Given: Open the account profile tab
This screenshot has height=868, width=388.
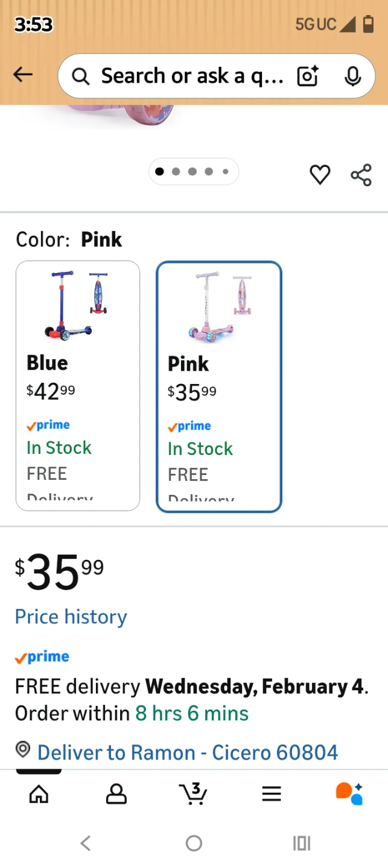Looking at the screenshot, I should (116, 794).
